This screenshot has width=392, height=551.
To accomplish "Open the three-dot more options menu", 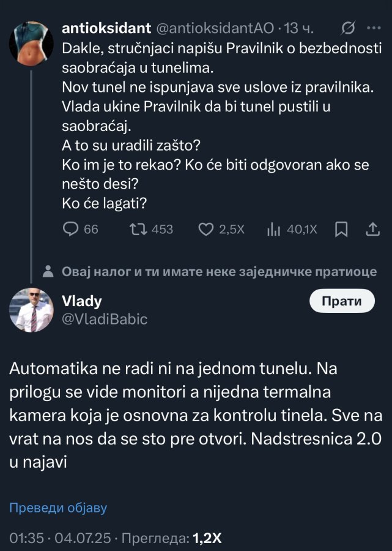I will click(x=372, y=28).
